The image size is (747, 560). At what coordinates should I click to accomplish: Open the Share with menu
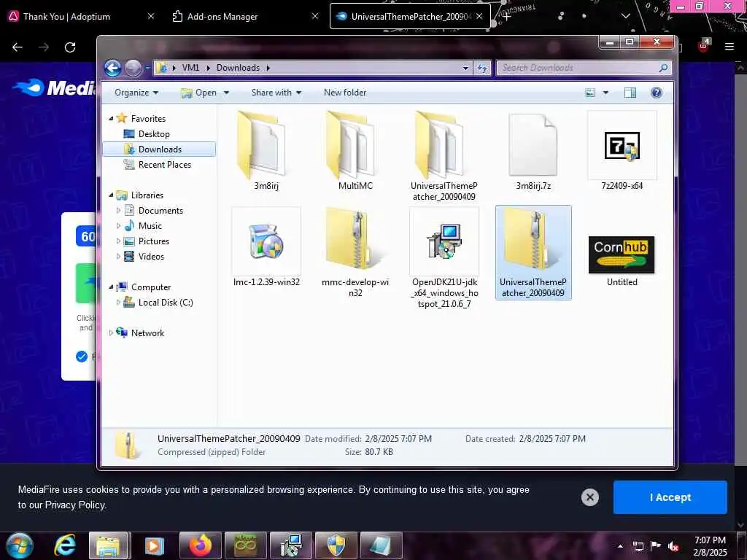(276, 93)
